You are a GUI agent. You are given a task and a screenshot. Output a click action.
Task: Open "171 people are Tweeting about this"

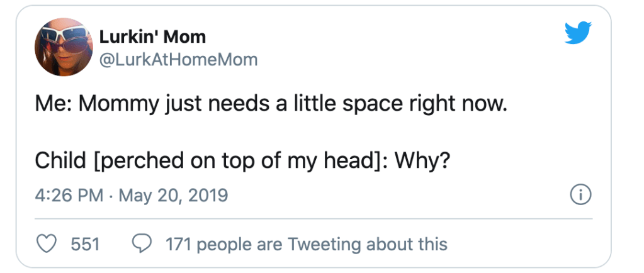point(306,243)
